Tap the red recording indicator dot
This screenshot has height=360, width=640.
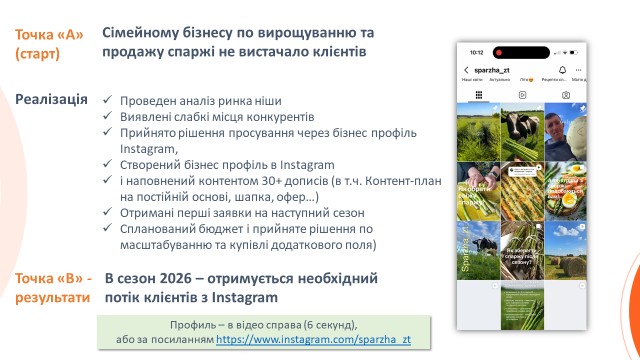click(x=499, y=53)
